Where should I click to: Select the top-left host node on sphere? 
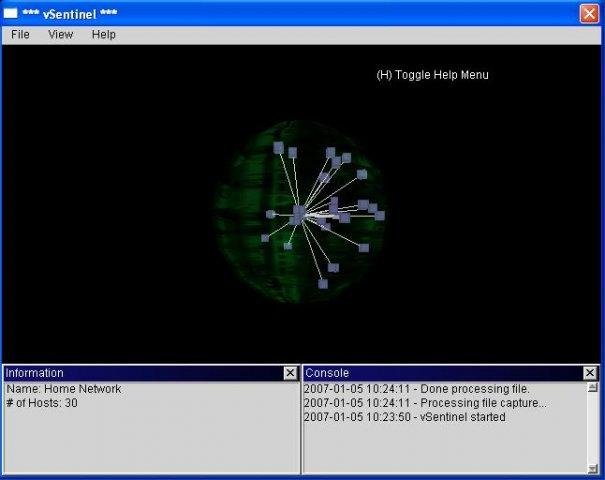coord(279,147)
